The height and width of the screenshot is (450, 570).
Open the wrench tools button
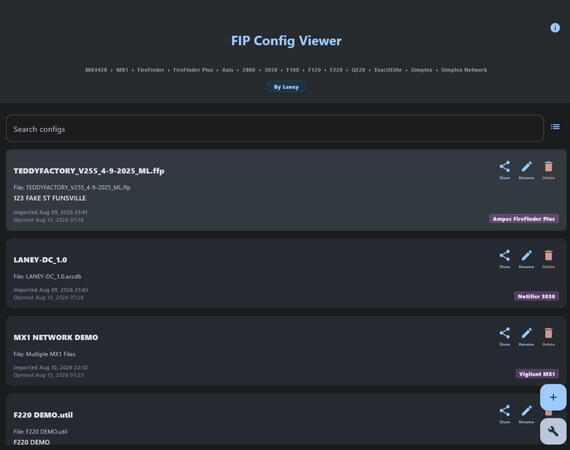click(553, 431)
